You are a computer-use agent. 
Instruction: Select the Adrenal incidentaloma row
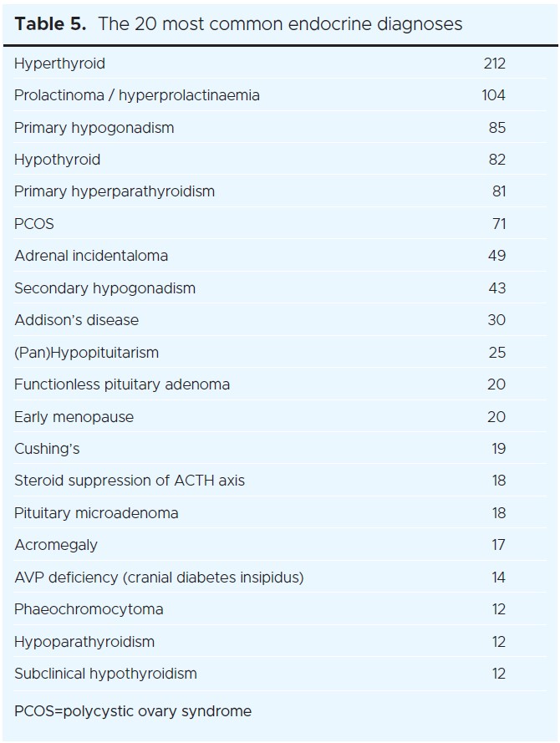[x=91, y=256]
